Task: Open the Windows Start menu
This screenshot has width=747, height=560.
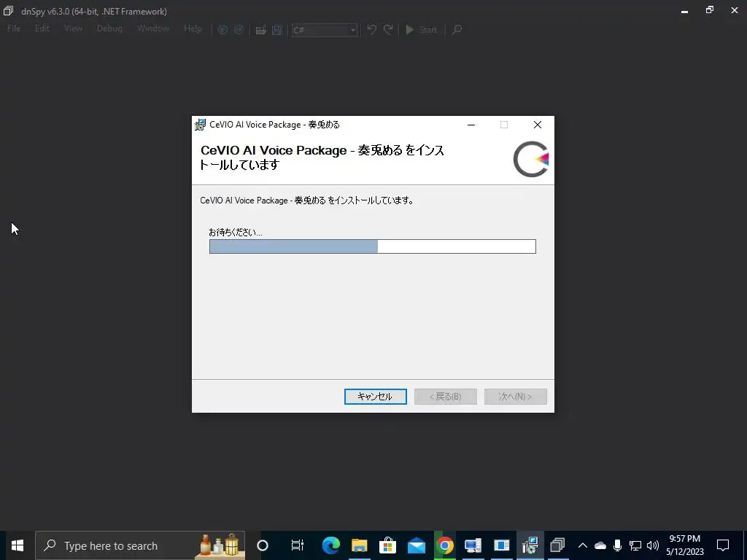Action: pyautogui.click(x=18, y=545)
